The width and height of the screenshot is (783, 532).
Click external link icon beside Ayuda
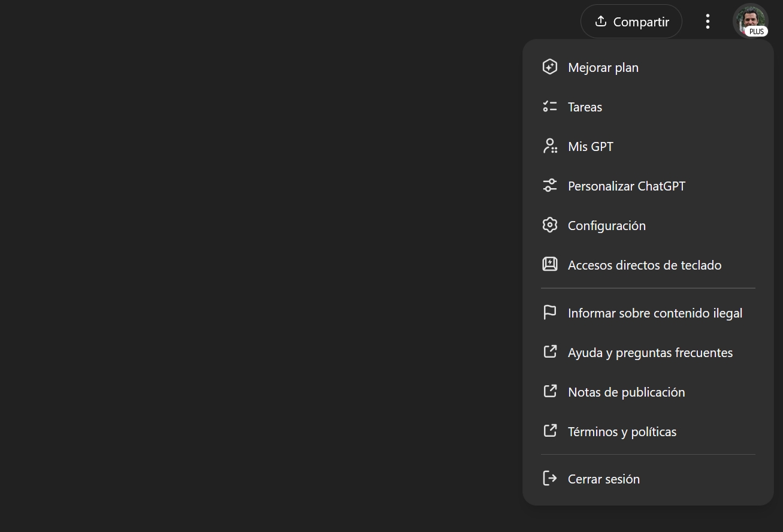tap(550, 352)
